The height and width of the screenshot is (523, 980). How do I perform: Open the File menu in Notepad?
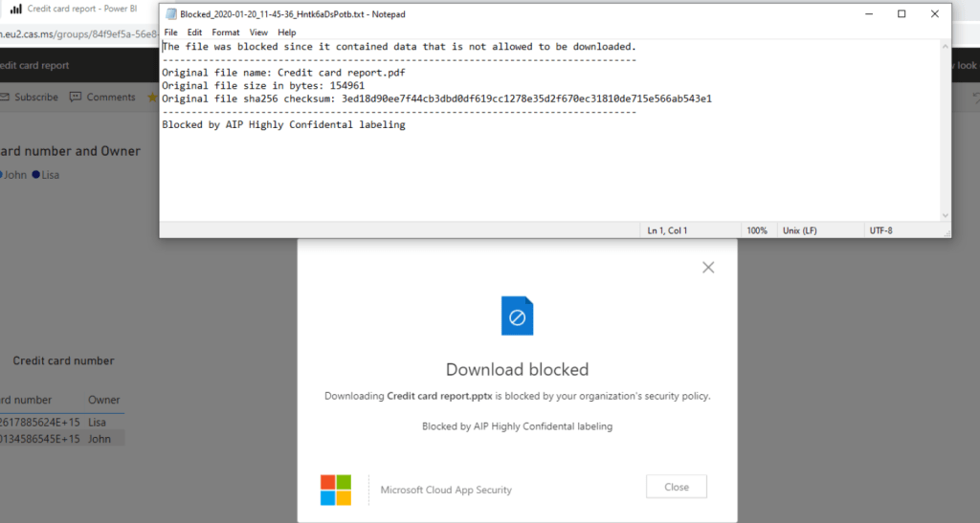coord(170,33)
